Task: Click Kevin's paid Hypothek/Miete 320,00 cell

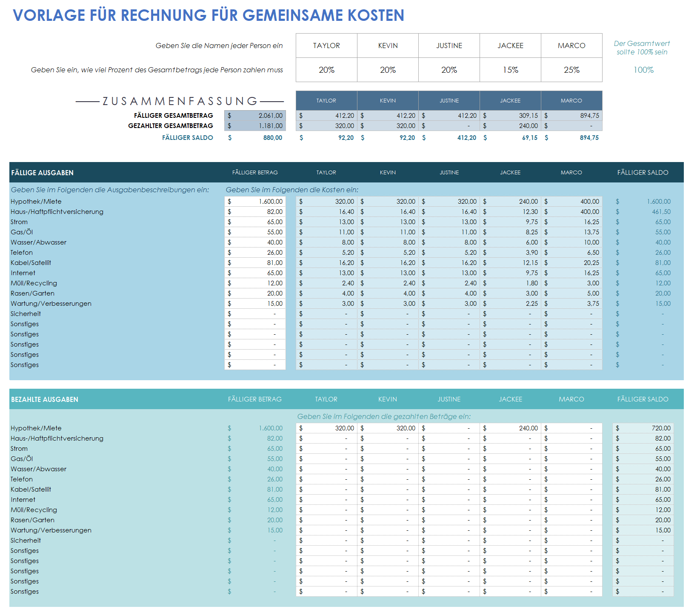Action: point(388,428)
